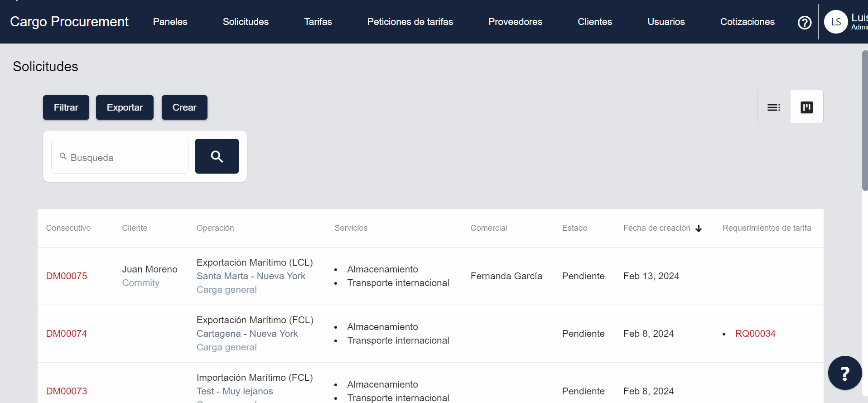868x403 pixels.
Task: Navigate to Peticiones de tarifas
Action: (410, 22)
